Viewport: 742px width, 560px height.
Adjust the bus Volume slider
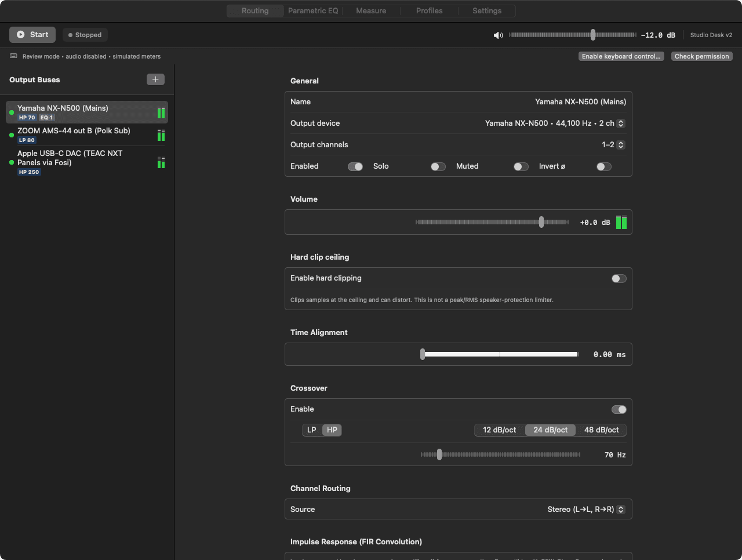492,222
